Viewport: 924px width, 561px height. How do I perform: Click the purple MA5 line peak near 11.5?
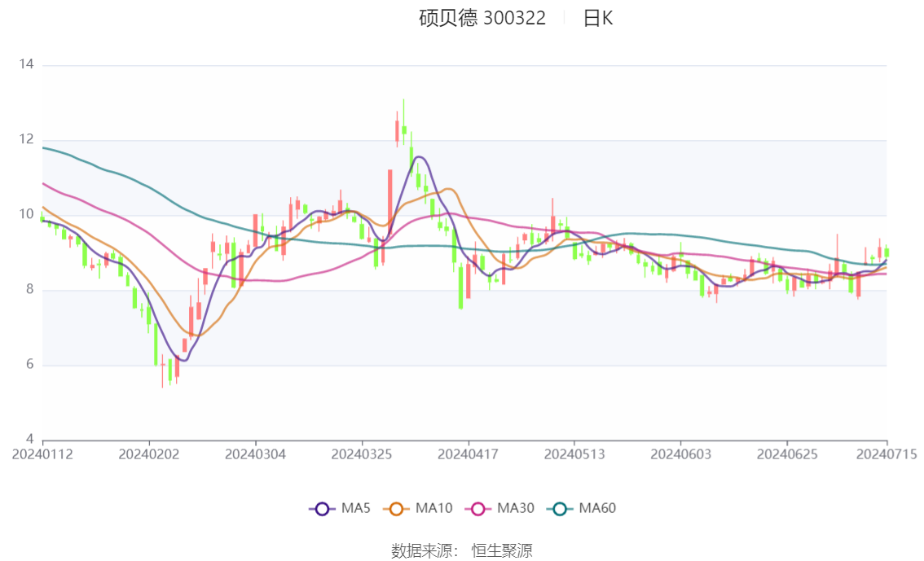(419, 157)
